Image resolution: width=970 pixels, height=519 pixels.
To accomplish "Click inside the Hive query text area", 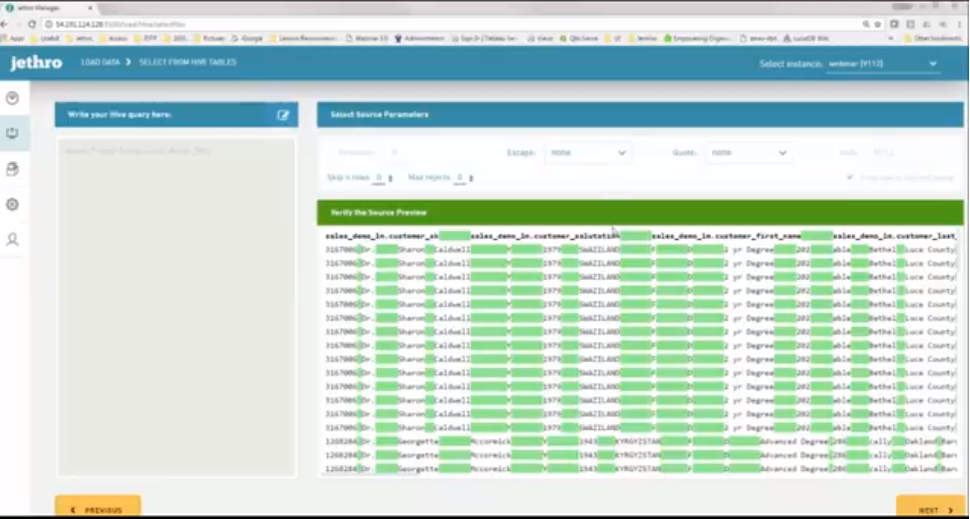I will coord(175,300).
